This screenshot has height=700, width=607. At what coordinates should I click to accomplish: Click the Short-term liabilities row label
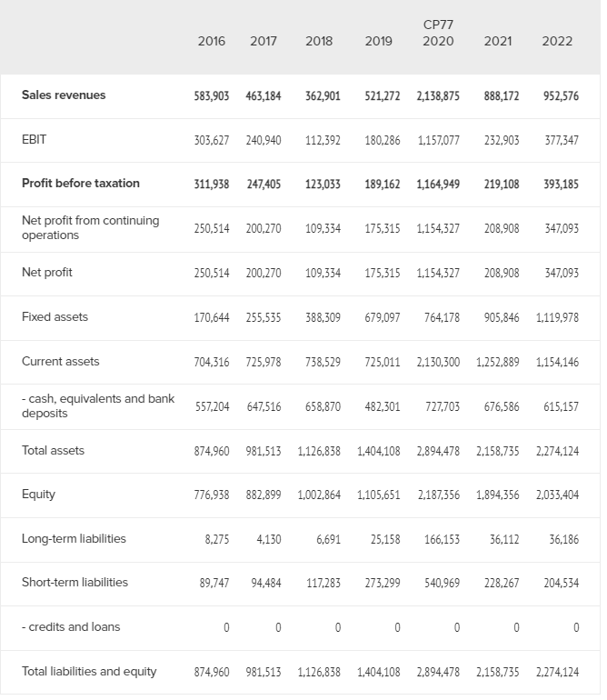coord(75,582)
